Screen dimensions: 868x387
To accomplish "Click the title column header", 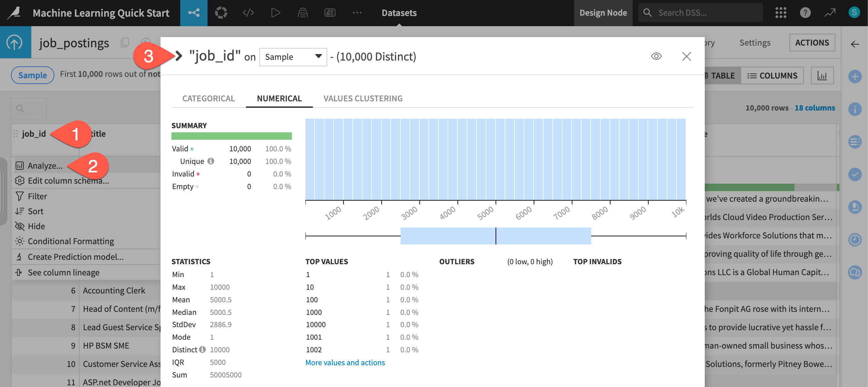I will pos(98,134).
